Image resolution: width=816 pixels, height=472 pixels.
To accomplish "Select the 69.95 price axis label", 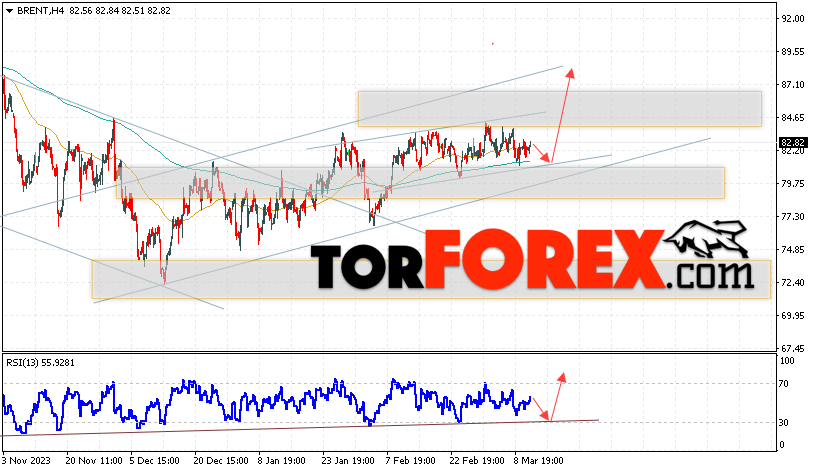I will tap(793, 316).
